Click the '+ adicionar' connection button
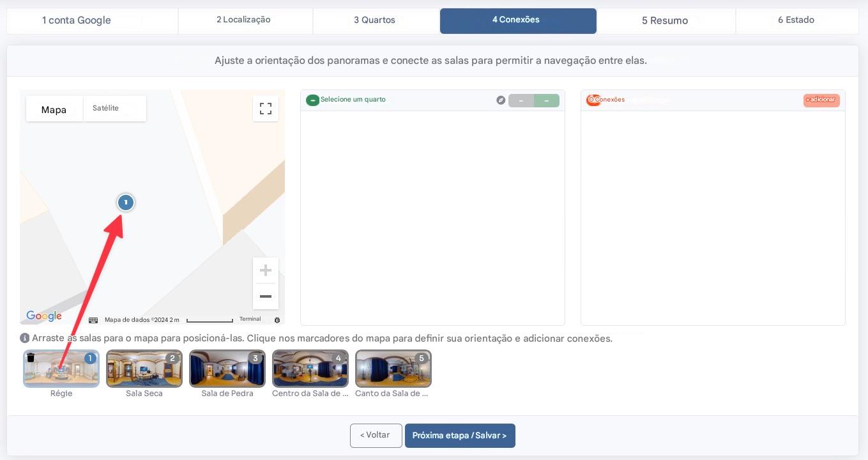This screenshot has height=460, width=868. point(821,100)
